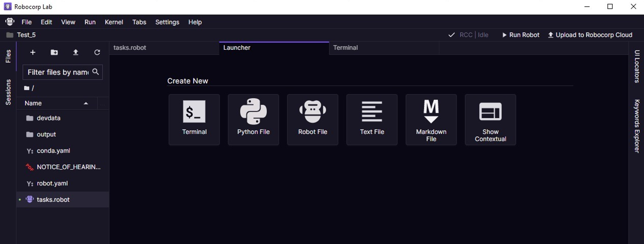
Task: Open the devdata folder
Action: 63,118
